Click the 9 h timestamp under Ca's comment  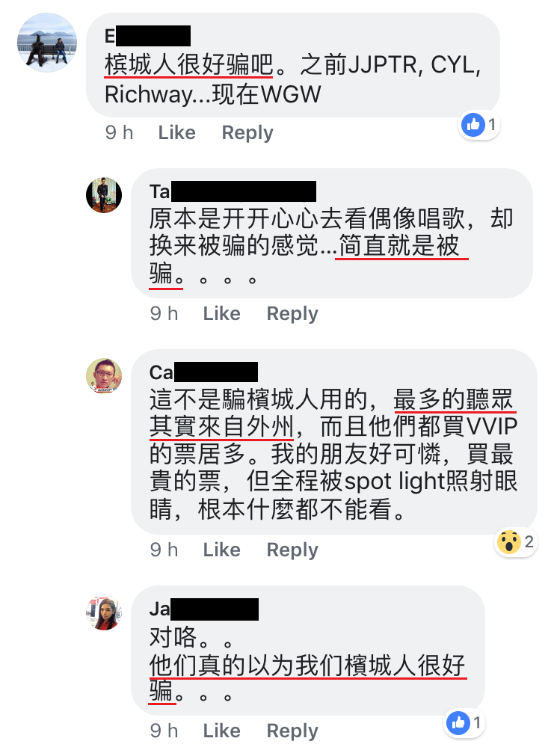[164, 550]
